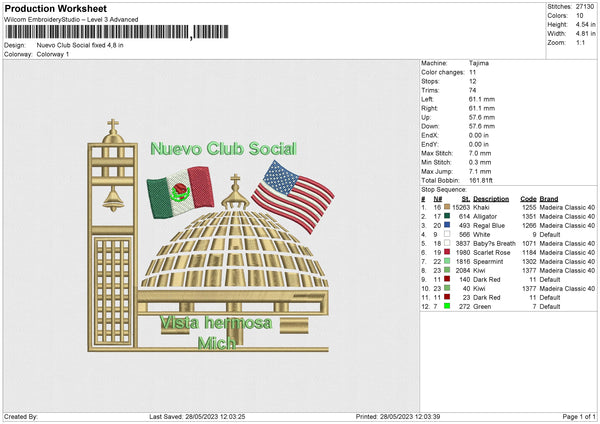This screenshot has width=600, height=424.
Task: Click the 'Spearmint' description text
Action: pos(488,262)
